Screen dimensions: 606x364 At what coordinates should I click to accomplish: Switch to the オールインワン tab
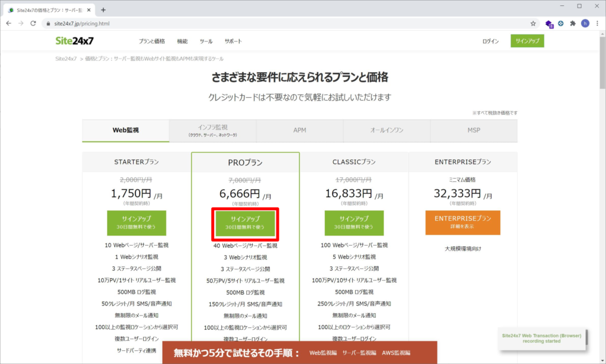(x=386, y=130)
